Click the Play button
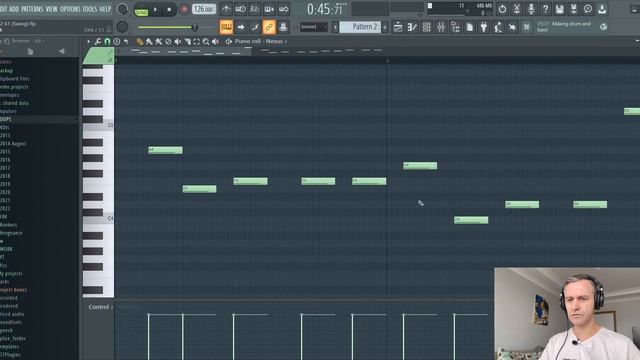Viewport: 640px width, 360px height. click(x=156, y=9)
